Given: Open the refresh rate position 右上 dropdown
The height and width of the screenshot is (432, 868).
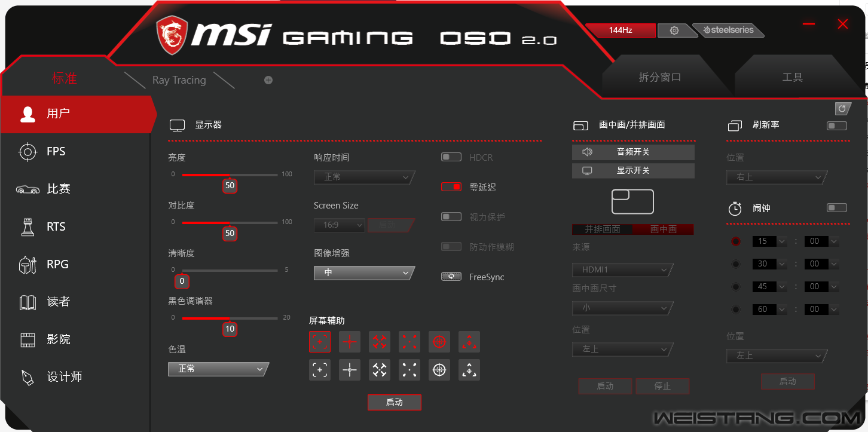Looking at the screenshot, I should [777, 177].
